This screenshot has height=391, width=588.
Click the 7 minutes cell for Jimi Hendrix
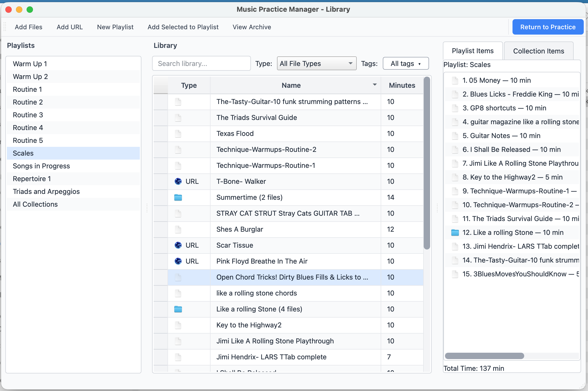(402, 357)
